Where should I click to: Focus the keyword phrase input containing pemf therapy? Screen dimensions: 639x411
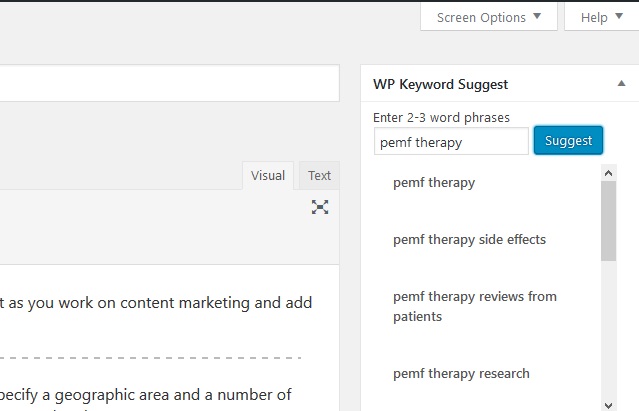point(451,141)
